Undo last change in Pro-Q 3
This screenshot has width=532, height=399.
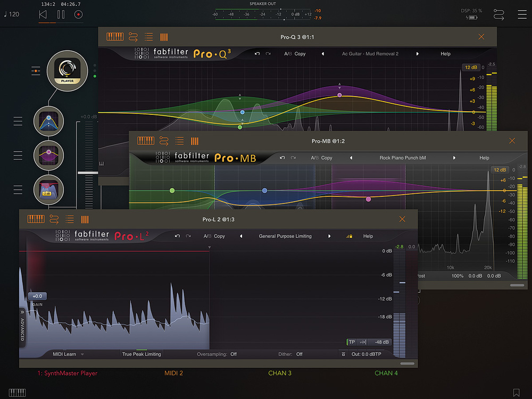tap(257, 54)
